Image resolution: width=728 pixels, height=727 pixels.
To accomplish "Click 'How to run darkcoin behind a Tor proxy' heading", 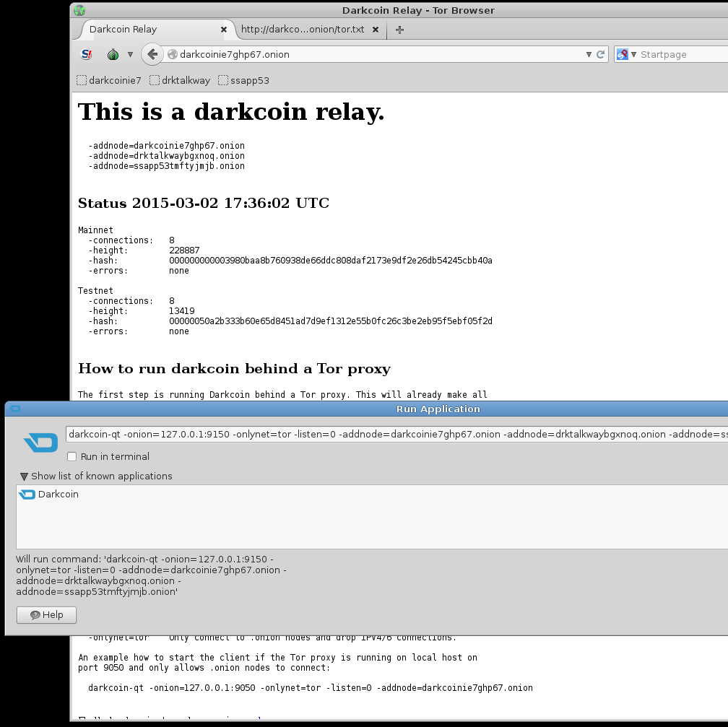I will (235, 368).
